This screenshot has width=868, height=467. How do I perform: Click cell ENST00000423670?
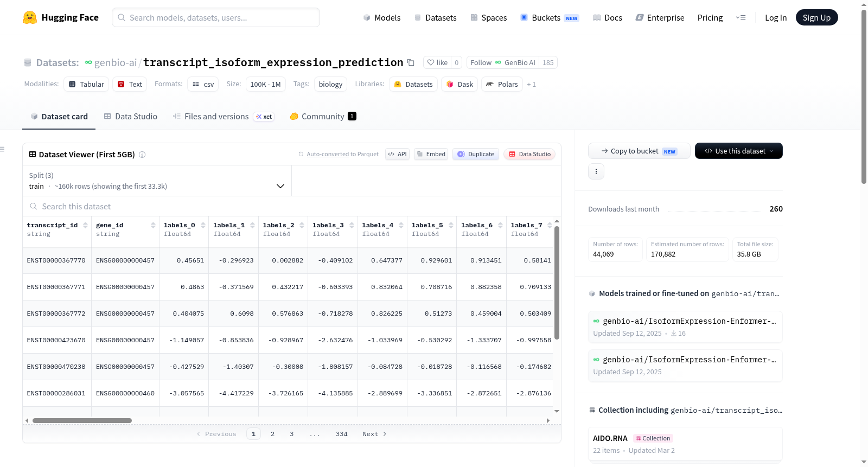56,340
